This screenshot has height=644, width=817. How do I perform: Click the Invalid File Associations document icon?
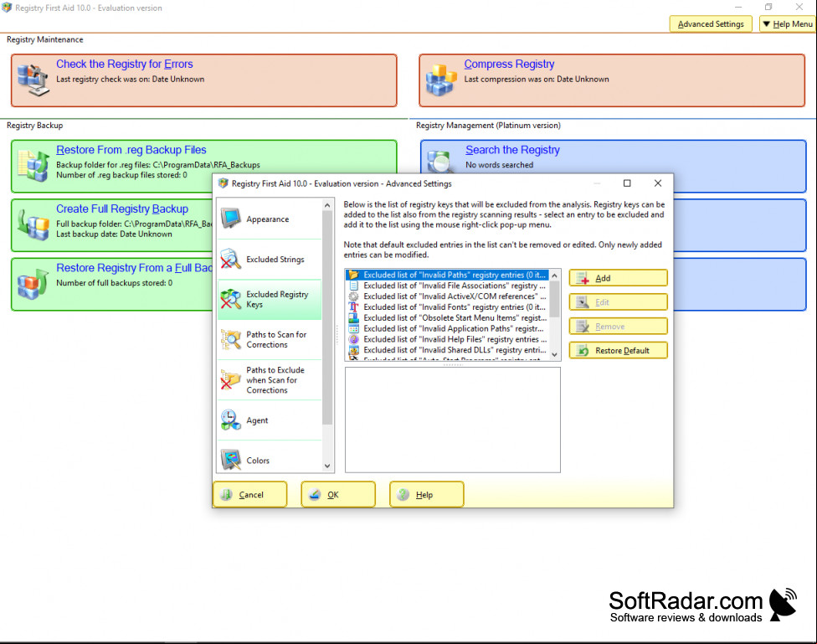[354, 286]
